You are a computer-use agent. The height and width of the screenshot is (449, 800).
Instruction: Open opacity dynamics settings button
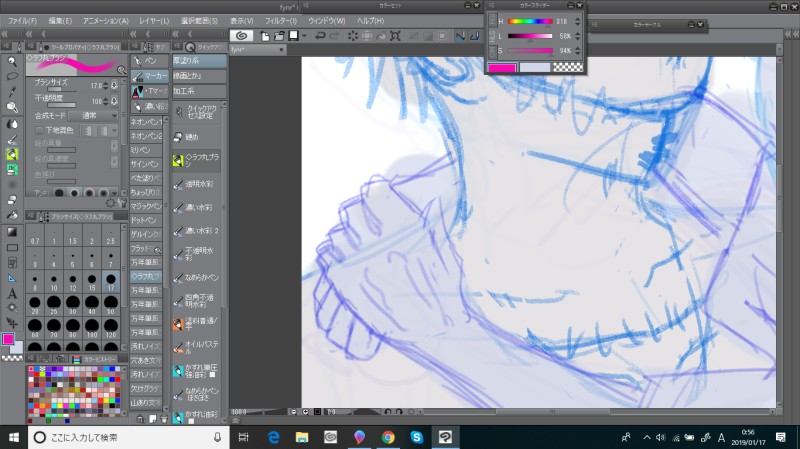(x=114, y=101)
